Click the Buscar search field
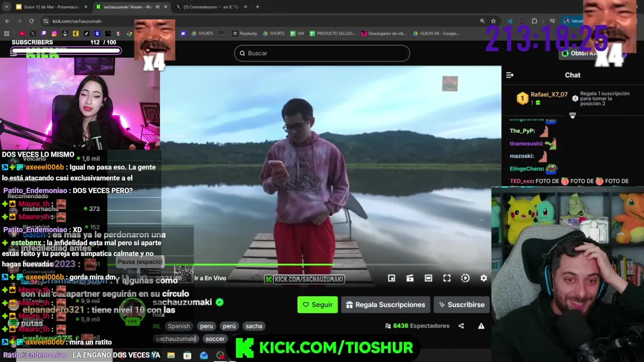This screenshot has width=644, height=362. coord(322,53)
